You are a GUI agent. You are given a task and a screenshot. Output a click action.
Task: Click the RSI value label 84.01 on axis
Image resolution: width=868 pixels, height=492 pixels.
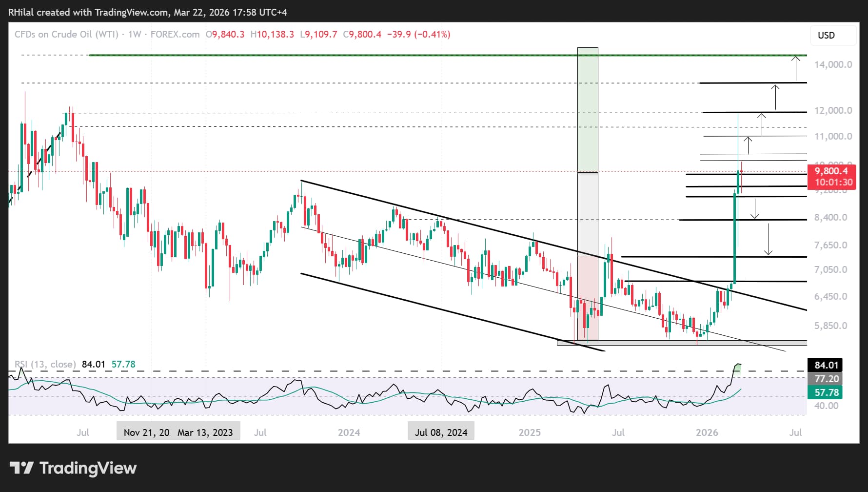pos(826,365)
